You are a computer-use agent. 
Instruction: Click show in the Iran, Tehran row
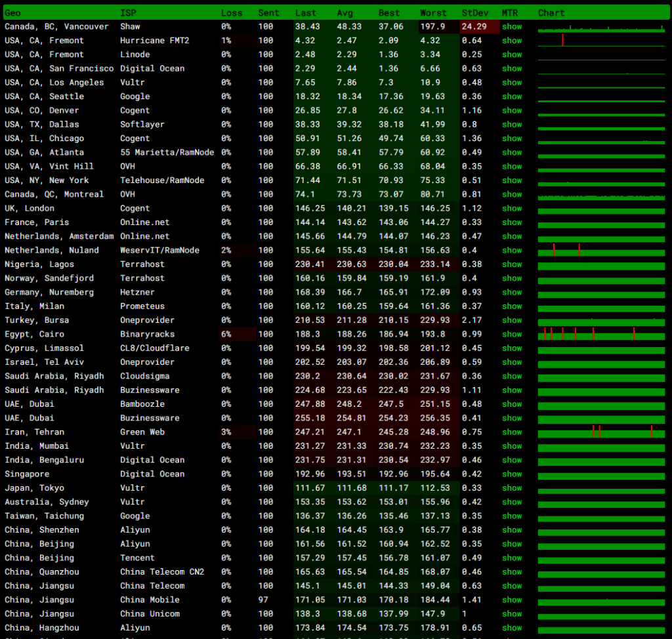click(x=512, y=432)
